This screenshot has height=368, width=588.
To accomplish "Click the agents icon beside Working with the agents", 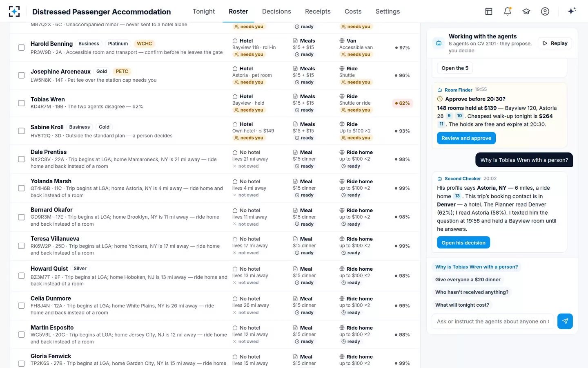I will [x=439, y=43].
